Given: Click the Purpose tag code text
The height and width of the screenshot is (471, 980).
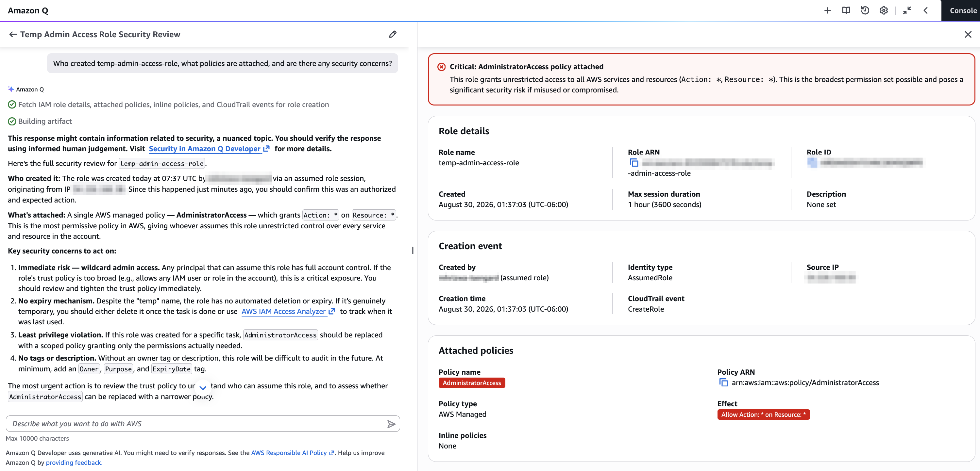Looking at the screenshot, I should [118, 369].
